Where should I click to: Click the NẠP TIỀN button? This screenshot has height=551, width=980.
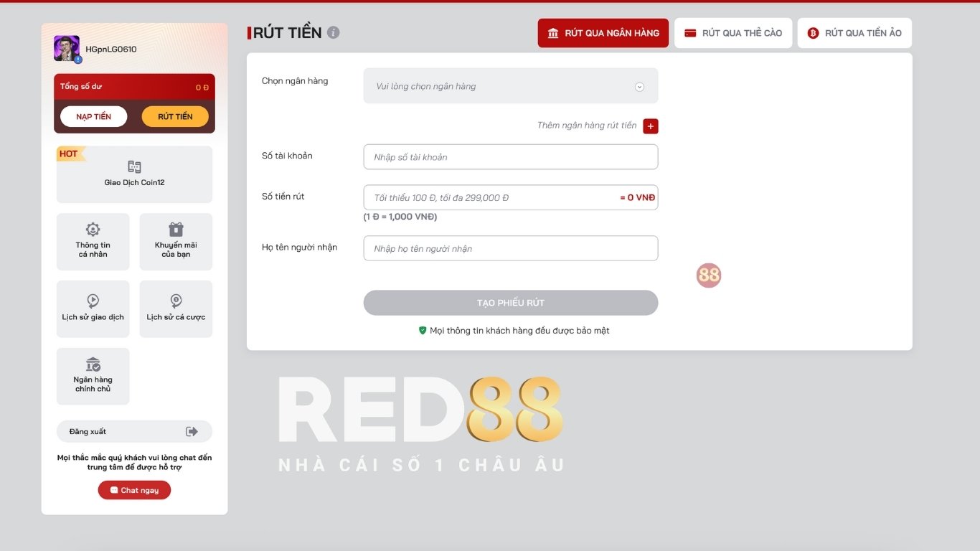click(x=93, y=116)
